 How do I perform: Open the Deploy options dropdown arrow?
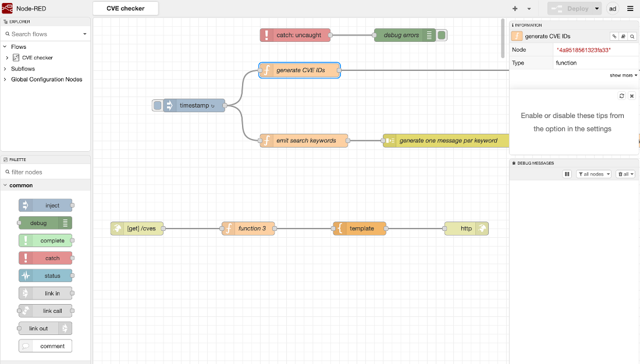[597, 9]
